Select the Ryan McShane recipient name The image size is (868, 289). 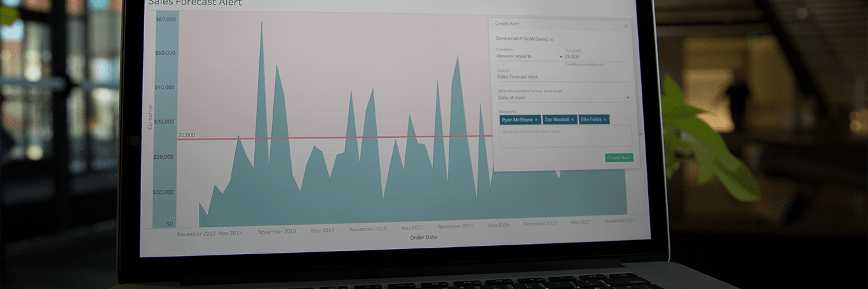click(517, 119)
